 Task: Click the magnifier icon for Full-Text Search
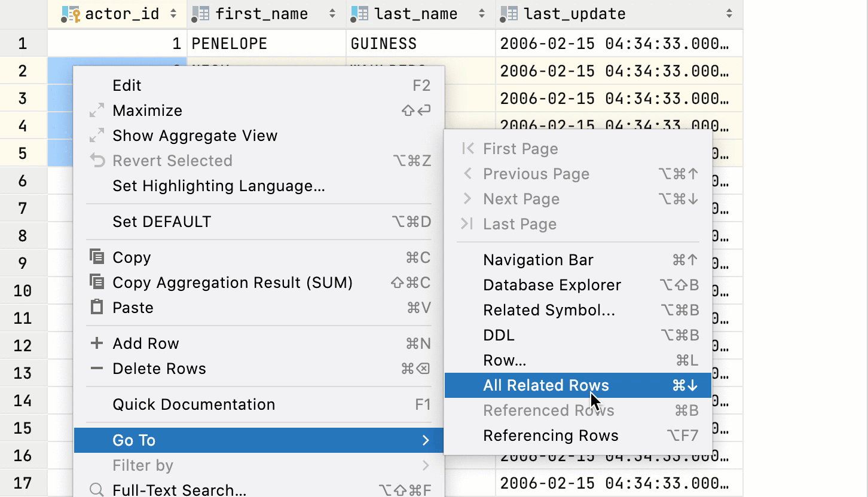96,490
